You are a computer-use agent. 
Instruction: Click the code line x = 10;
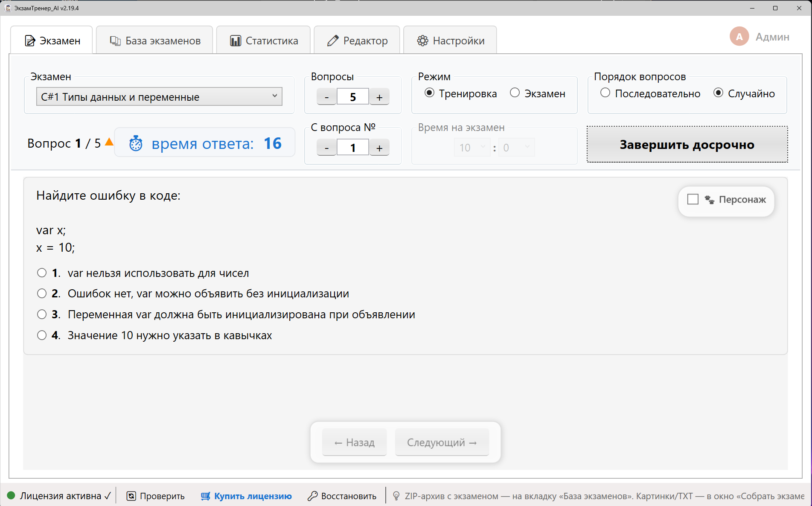[55, 247]
